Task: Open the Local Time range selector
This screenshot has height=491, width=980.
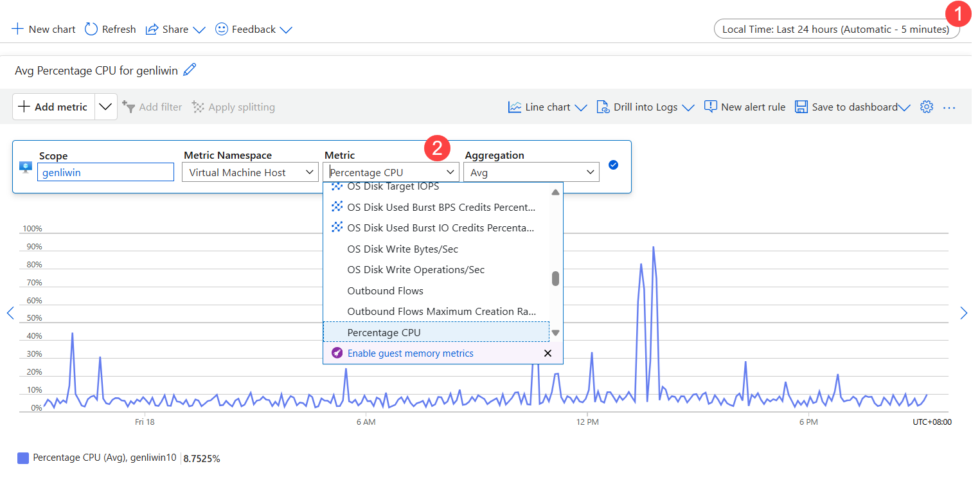Action: (835, 30)
